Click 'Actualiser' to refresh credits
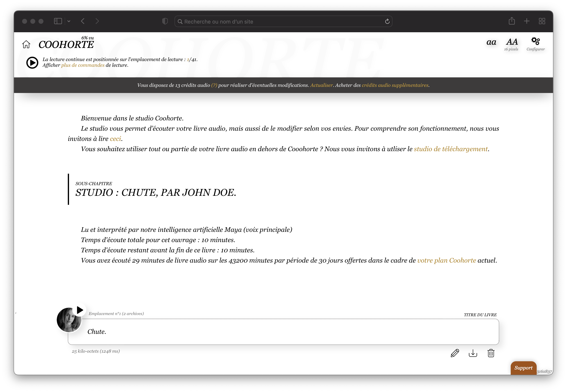The image size is (567, 392). tap(321, 85)
